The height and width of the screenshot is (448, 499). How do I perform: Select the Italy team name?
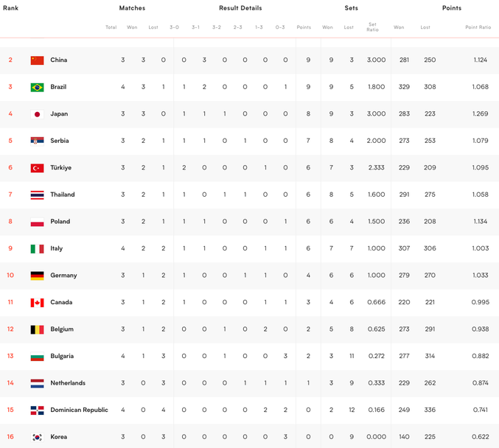pyautogui.click(x=57, y=248)
